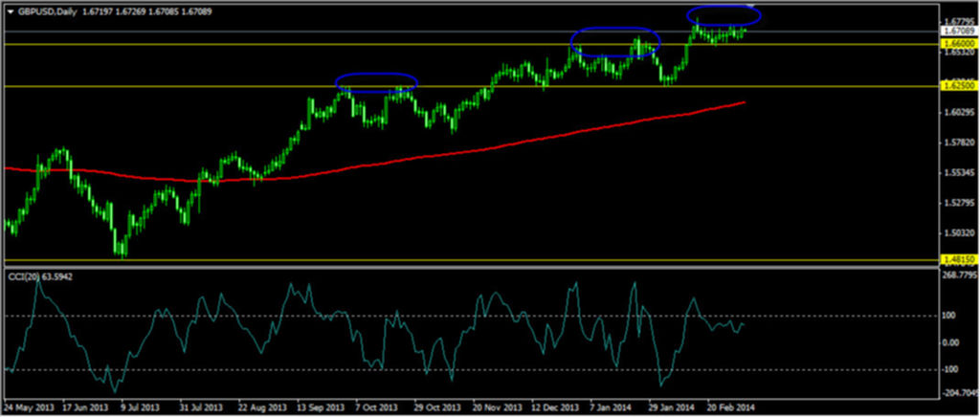Viewport: 980px width, 417px height.
Task: Click the 12 Dec 2013 date label
Action: (557, 406)
